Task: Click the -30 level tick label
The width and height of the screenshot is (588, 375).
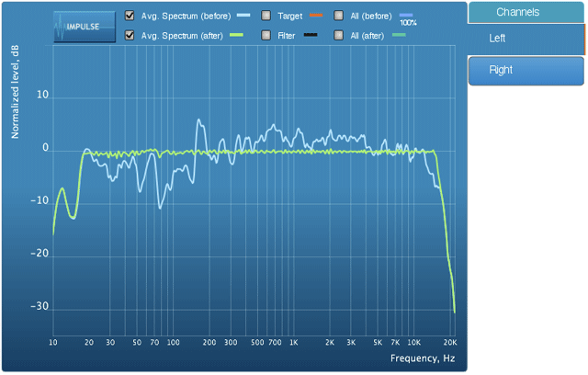Action: (40, 306)
